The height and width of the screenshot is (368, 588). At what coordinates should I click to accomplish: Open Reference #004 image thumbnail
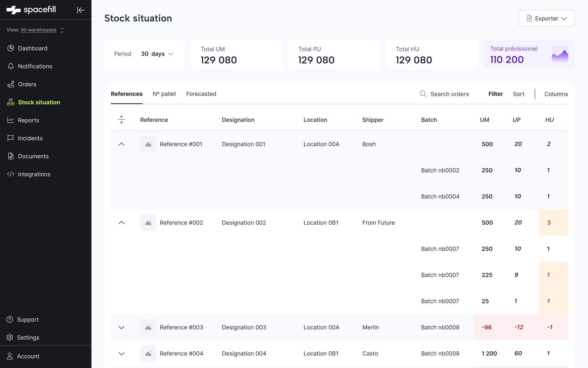[x=148, y=353]
